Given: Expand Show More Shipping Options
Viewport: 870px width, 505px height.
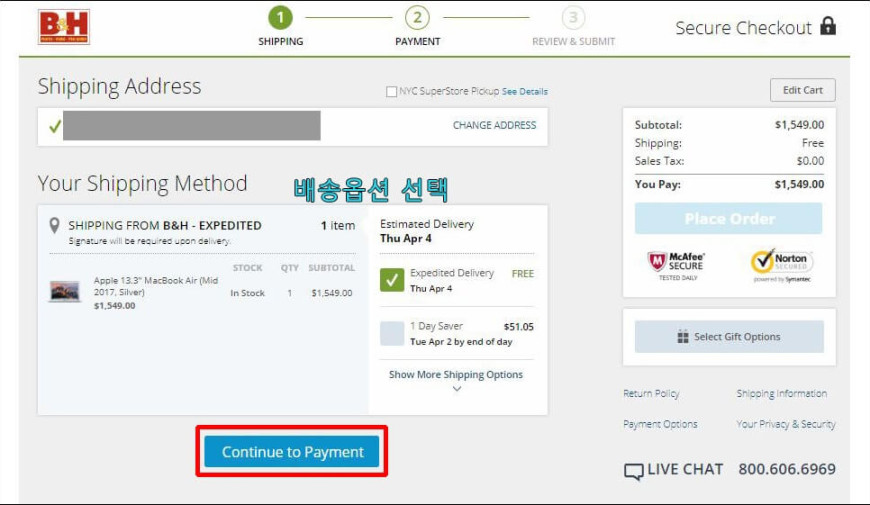Looking at the screenshot, I should [456, 375].
